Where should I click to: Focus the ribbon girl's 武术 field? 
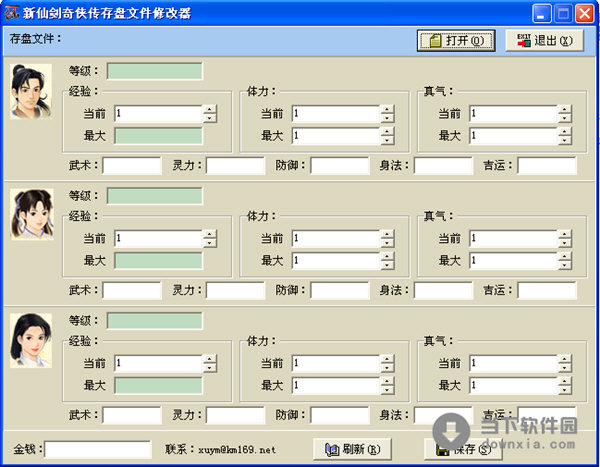click(x=132, y=290)
